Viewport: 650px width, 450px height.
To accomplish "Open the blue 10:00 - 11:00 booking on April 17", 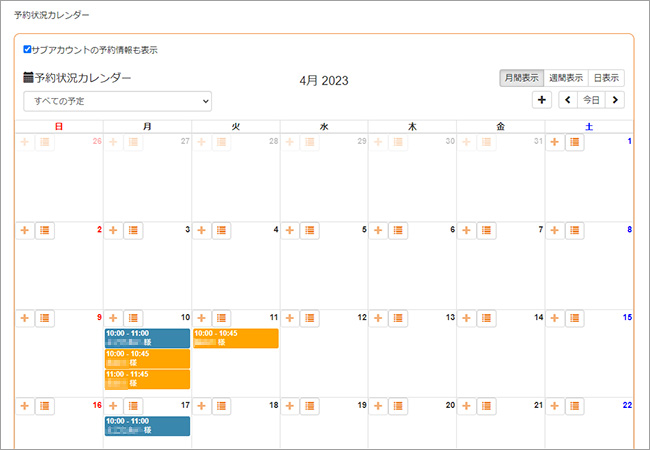I will [147, 426].
